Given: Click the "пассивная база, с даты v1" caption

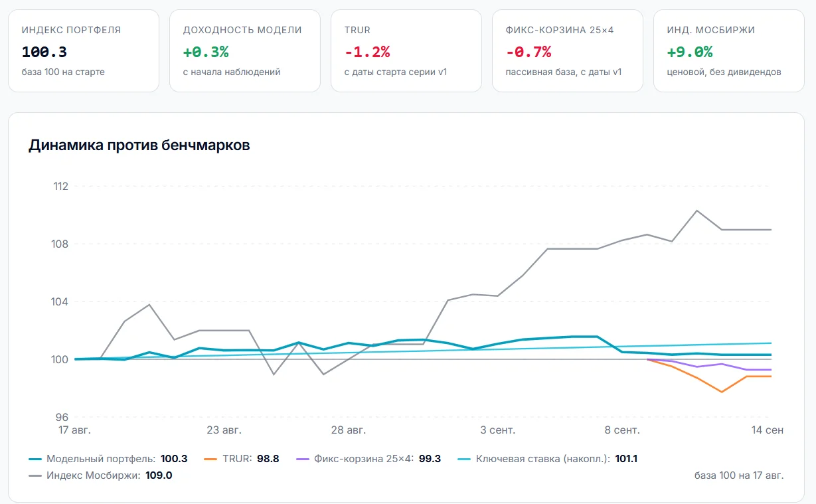Looking at the screenshot, I should tap(564, 72).
